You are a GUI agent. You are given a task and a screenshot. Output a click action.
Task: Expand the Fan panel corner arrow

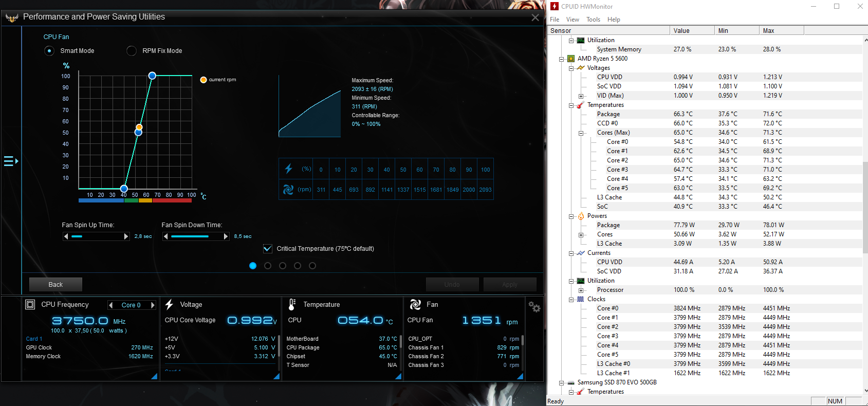pyautogui.click(x=520, y=376)
